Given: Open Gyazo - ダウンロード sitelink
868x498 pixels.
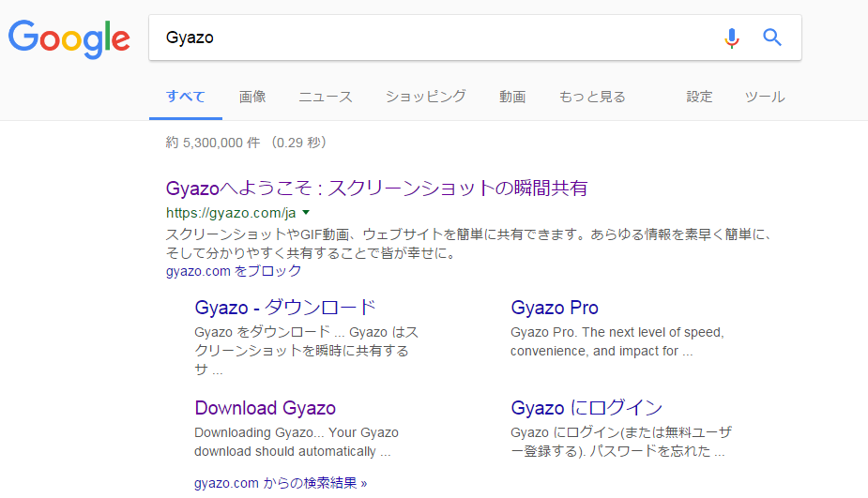Looking at the screenshot, I should click(285, 307).
